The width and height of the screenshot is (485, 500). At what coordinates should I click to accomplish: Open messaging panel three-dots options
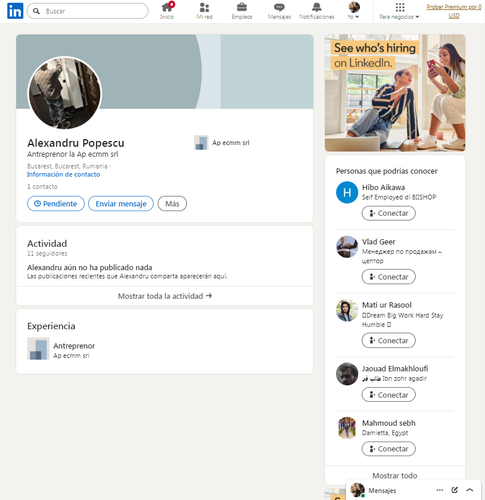pos(440,490)
